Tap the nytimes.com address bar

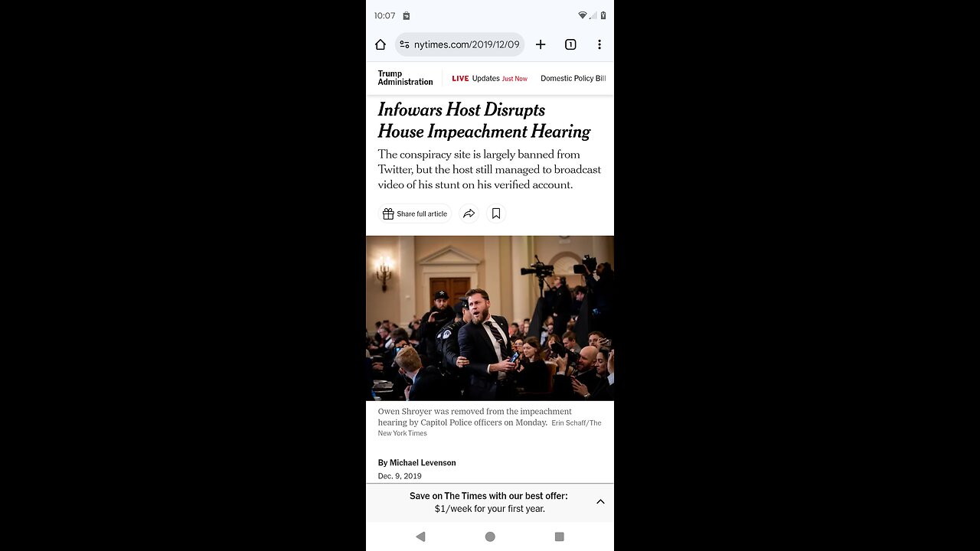coord(466,44)
